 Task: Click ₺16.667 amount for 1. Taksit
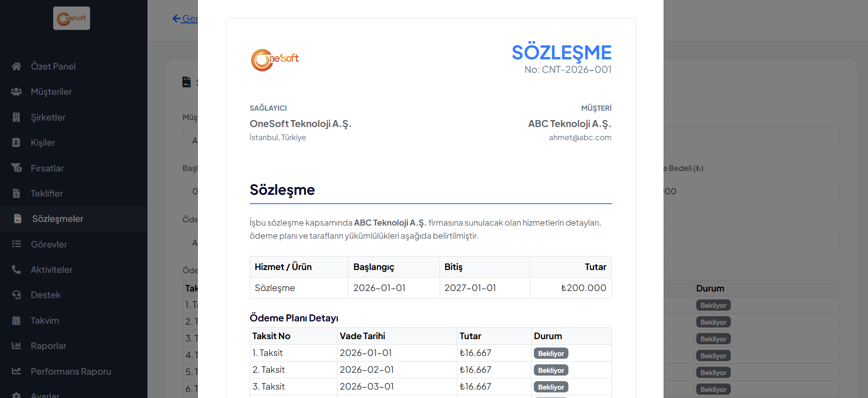pyautogui.click(x=476, y=353)
